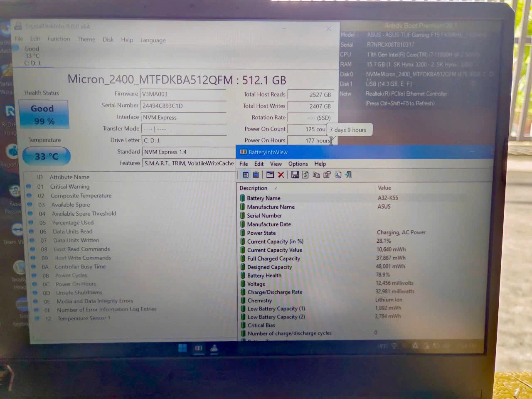Click the Wi-Fi icon in system tray

(x=394, y=346)
